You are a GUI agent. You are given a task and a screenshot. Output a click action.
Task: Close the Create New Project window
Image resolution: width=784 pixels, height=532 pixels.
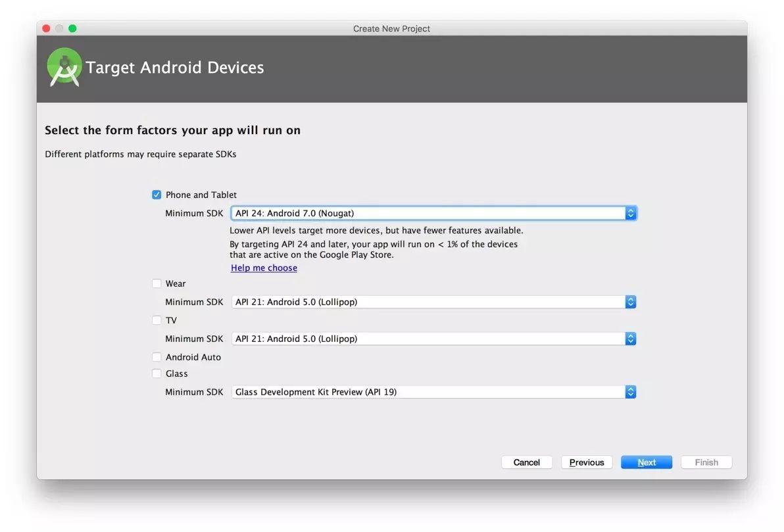pyautogui.click(x=46, y=28)
